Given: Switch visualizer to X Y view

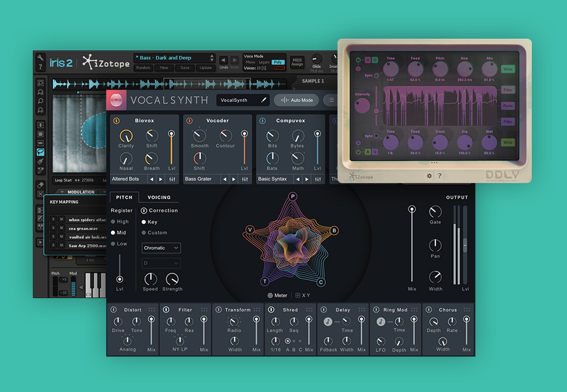Looking at the screenshot, I should point(303,295).
